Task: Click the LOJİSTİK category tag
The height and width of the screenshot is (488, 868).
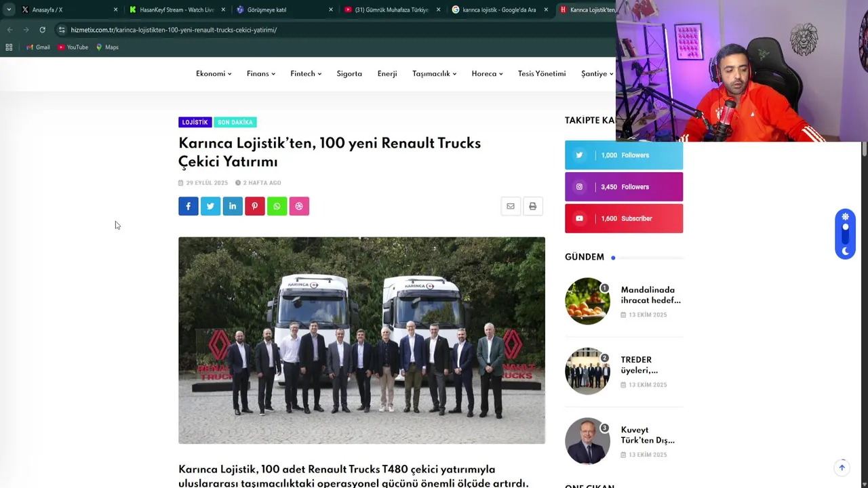Action: [x=195, y=122]
